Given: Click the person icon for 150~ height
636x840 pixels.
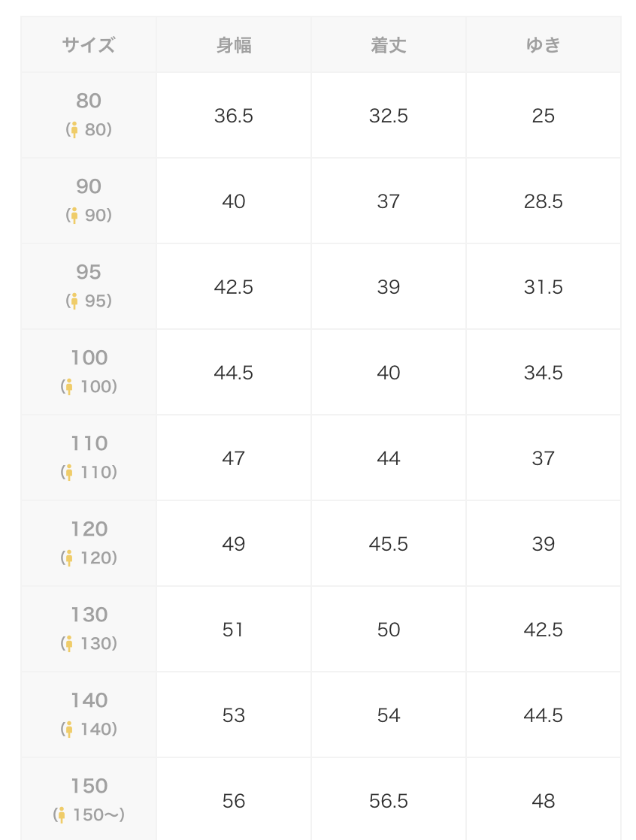Looking at the screenshot, I should [62, 815].
